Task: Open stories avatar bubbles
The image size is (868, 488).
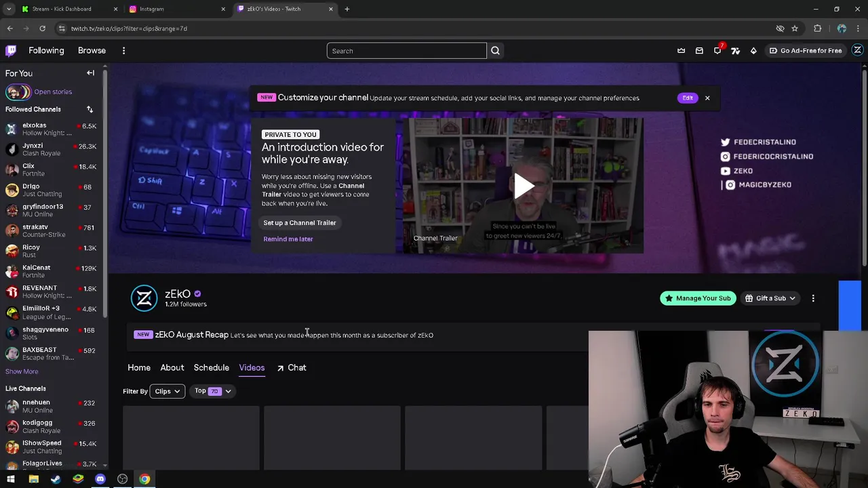Action: (x=18, y=91)
